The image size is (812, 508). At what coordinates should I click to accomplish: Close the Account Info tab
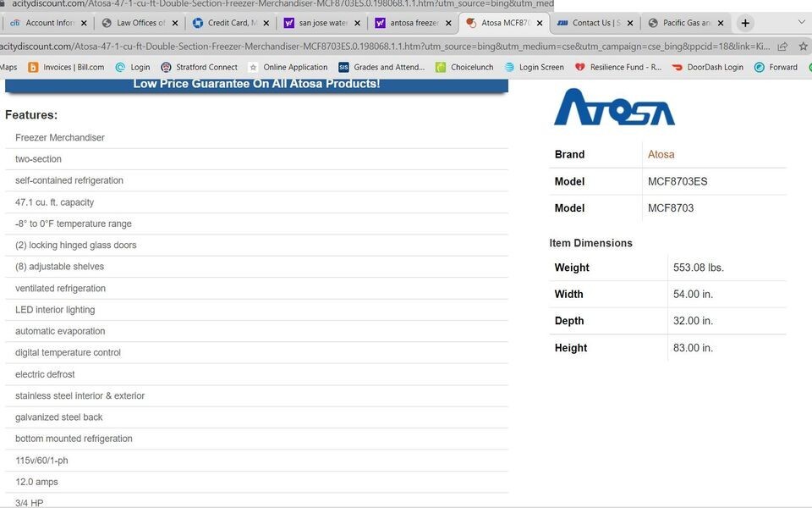tap(84, 23)
